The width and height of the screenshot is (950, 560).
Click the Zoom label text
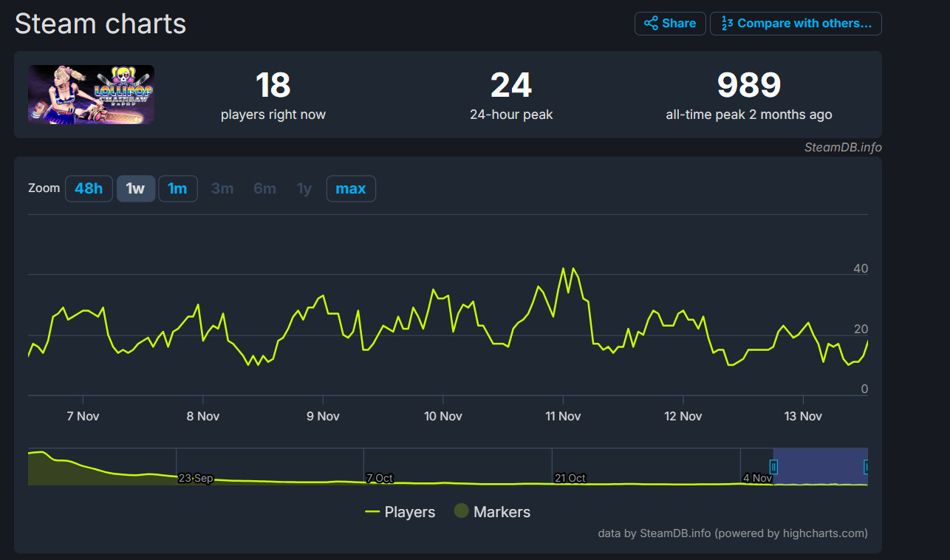click(x=44, y=188)
